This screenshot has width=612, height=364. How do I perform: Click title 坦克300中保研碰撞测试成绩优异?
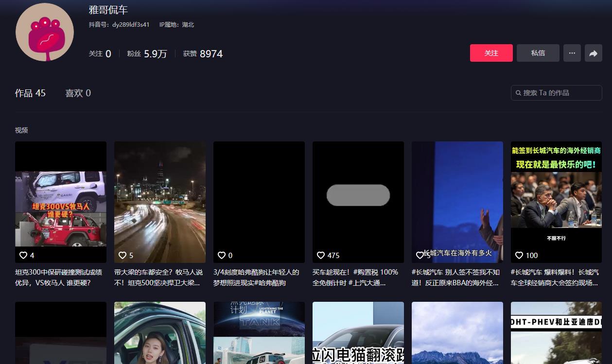pos(59,277)
